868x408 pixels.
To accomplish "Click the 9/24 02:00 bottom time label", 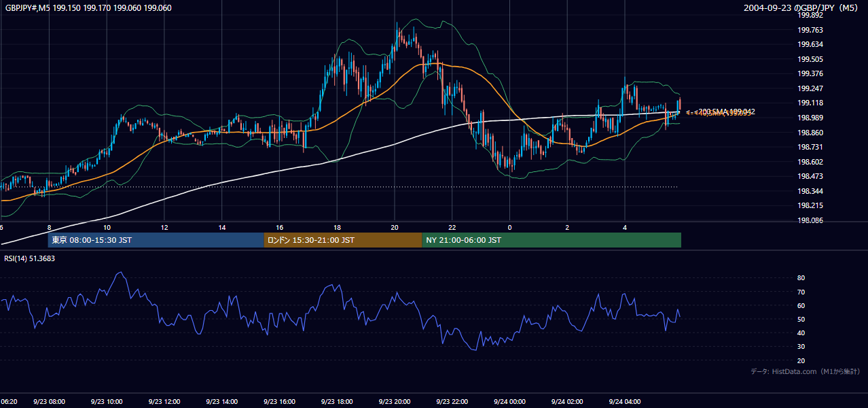I will click(568, 402).
